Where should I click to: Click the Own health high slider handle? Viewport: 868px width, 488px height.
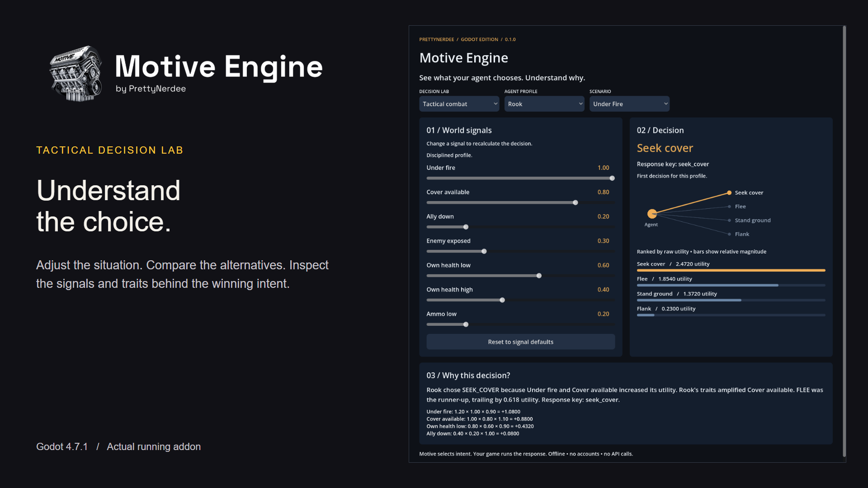[502, 300]
